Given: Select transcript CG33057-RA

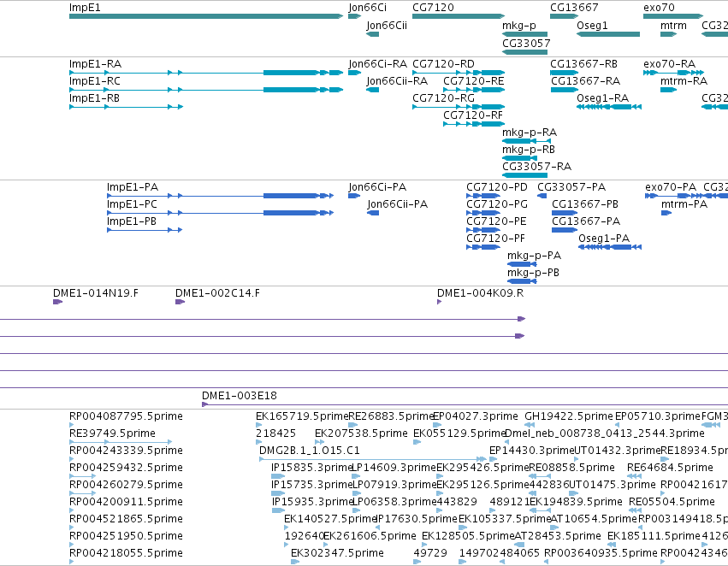Looking at the screenshot, I should 524,175.
